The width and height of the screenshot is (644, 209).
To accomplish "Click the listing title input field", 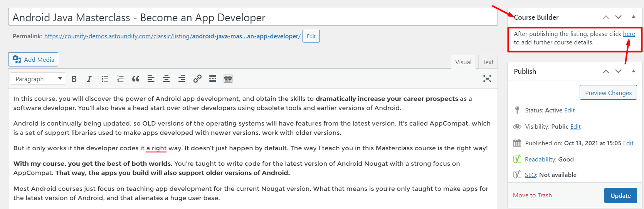I will [253, 17].
